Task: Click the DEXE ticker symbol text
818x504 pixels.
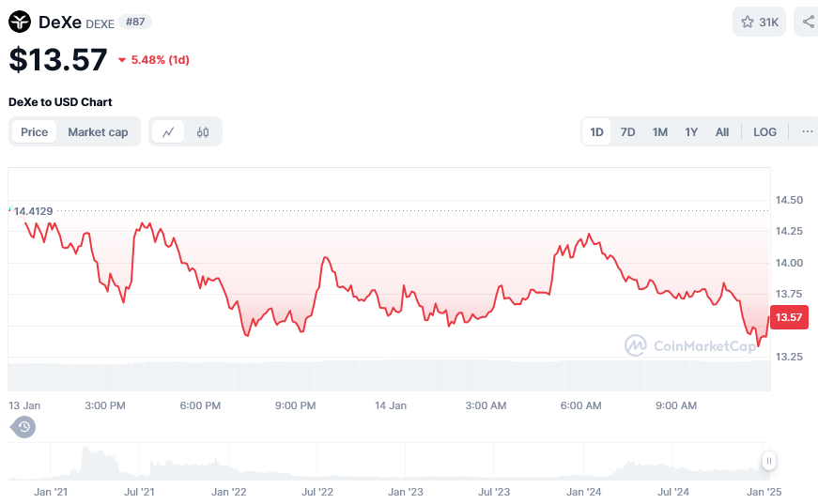Action: pos(100,24)
